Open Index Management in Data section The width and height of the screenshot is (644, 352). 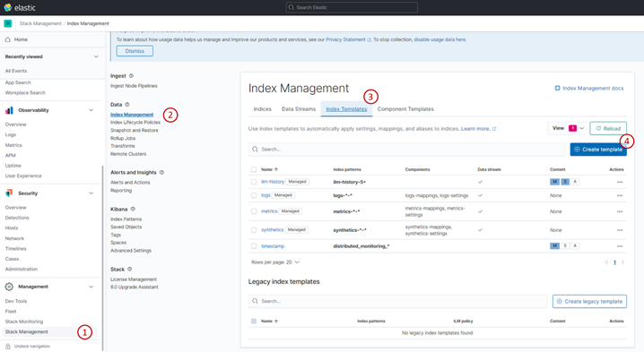132,115
